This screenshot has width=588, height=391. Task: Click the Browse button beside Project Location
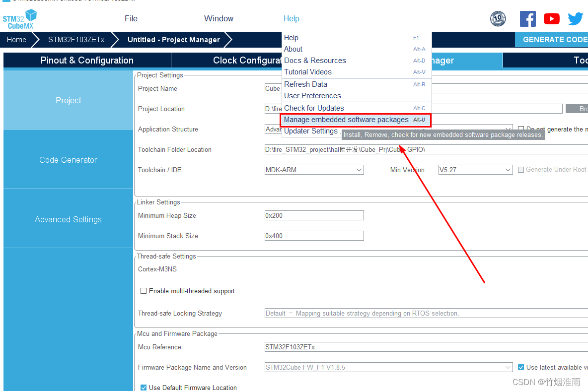[x=577, y=109]
